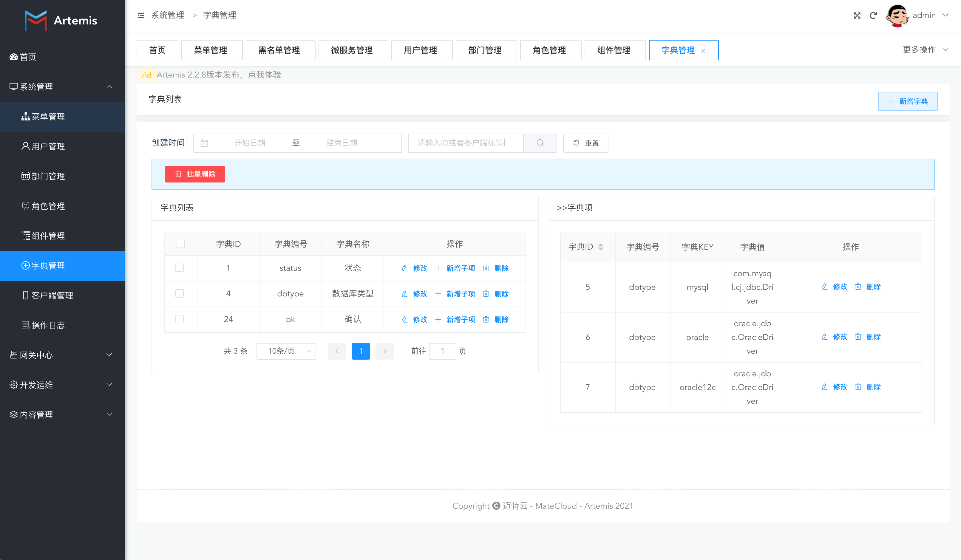Viewport: 961px width, 560px height.
Task: Switch to the 组件管理 tab
Action: [615, 50]
